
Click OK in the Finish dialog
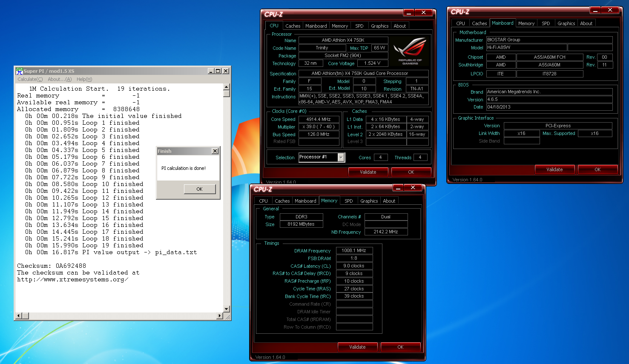pyautogui.click(x=200, y=189)
